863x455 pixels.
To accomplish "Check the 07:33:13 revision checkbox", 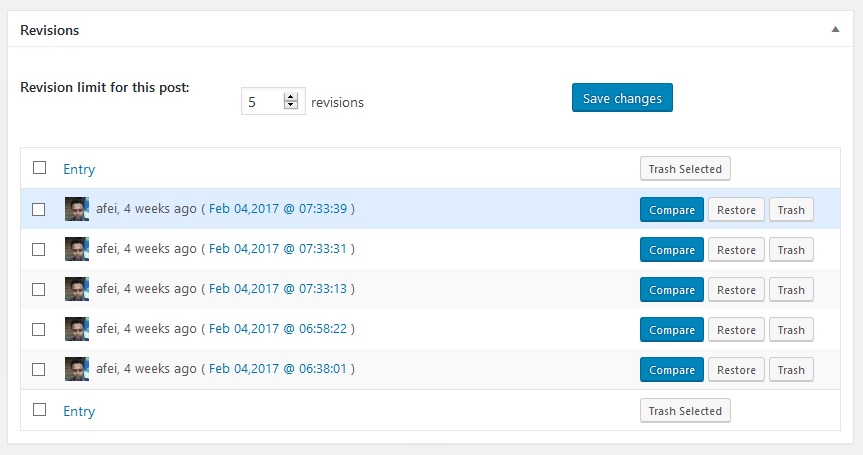I will [39, 289].
